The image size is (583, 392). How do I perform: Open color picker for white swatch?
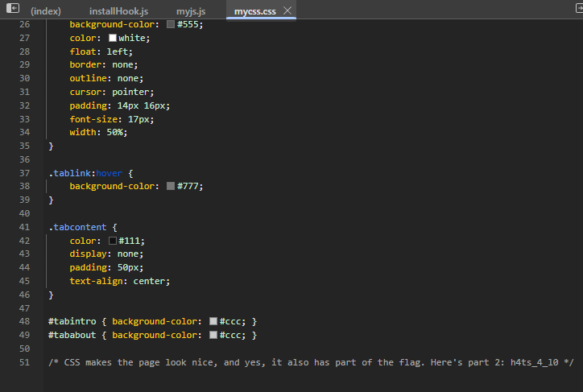(113, 38)
